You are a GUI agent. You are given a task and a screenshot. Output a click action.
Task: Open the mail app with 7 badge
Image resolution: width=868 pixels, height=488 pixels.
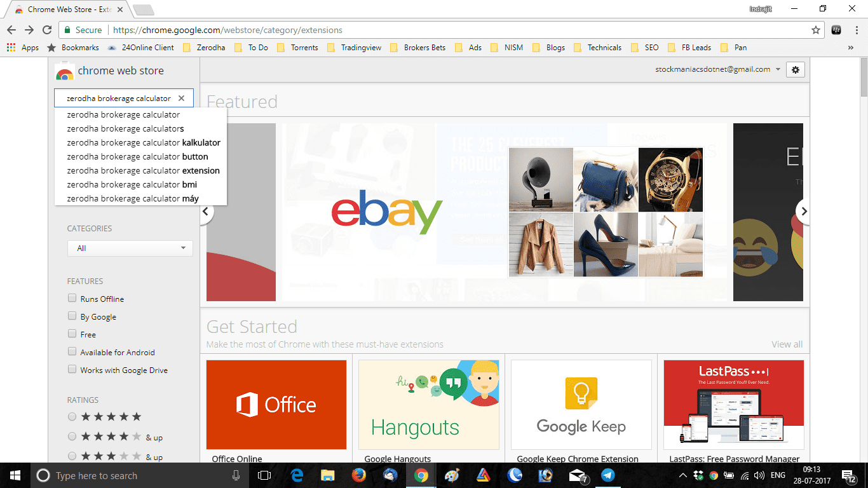coord(578,475)
